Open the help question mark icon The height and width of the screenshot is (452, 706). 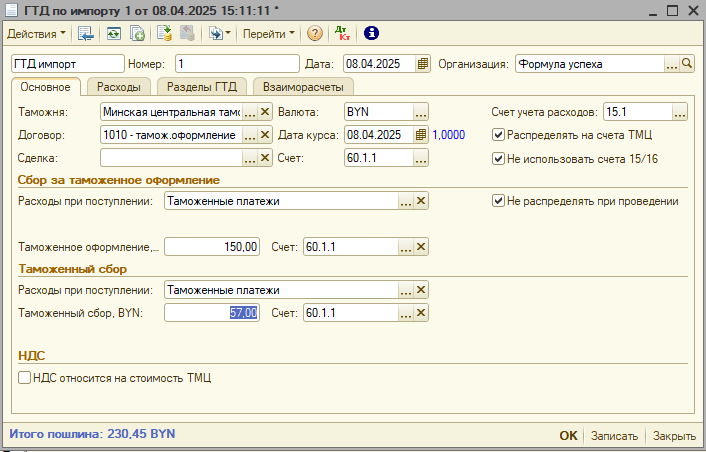(315, 33)
